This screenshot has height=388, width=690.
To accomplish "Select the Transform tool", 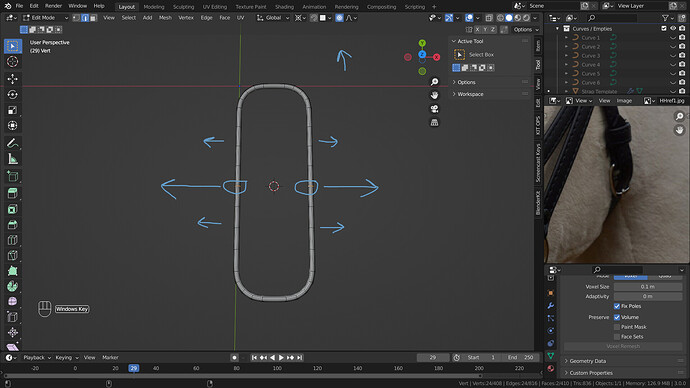I will pos(12,126).
